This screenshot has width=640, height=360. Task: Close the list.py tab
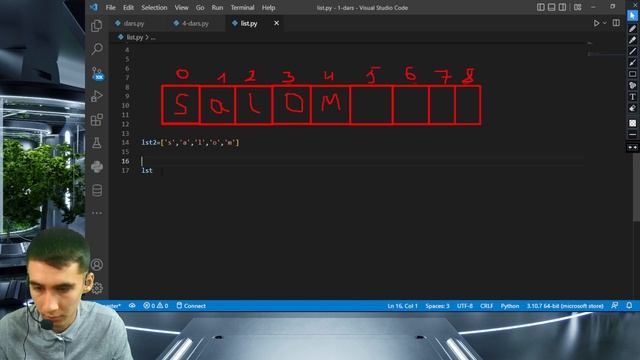coord(276,23)
